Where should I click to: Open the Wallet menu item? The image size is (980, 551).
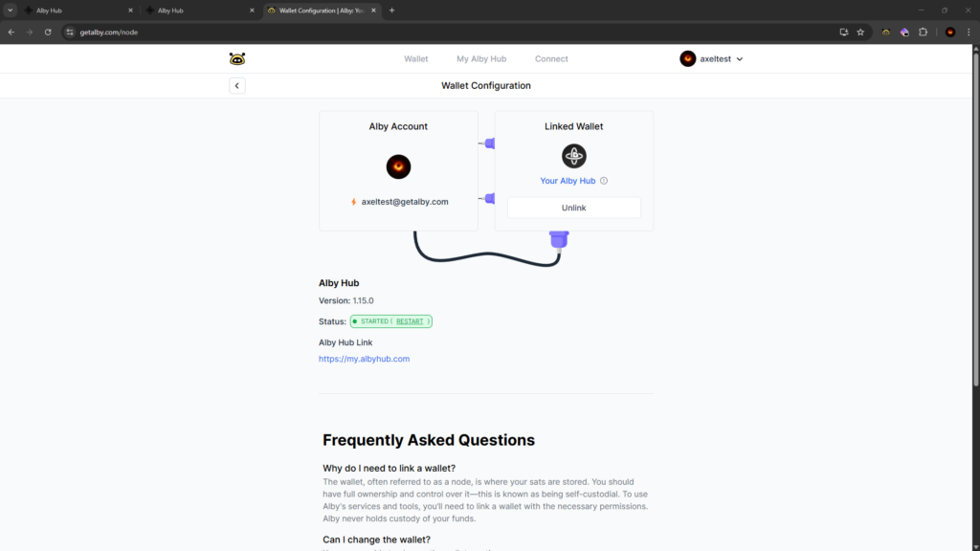point(416,59)
